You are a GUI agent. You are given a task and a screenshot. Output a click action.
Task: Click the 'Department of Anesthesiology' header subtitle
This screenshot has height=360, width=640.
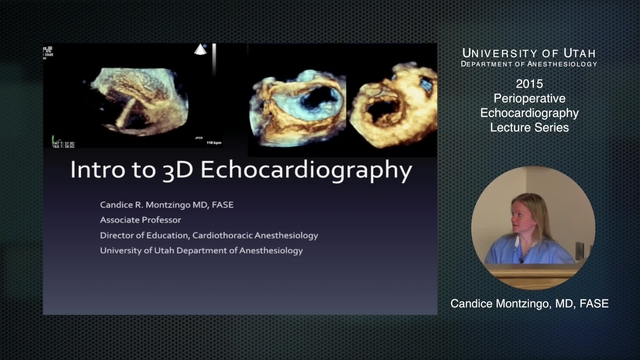529,64
